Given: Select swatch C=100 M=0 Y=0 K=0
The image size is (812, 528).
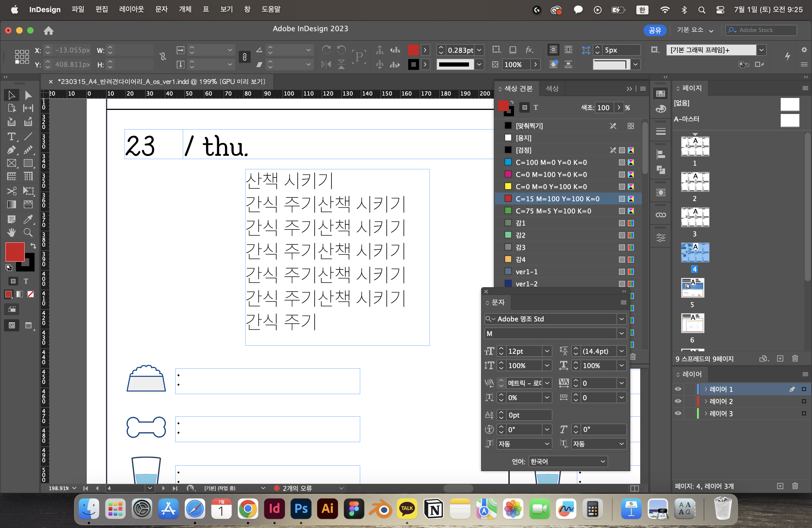Looking at the screenshot, I should click(x=568, y=162).
